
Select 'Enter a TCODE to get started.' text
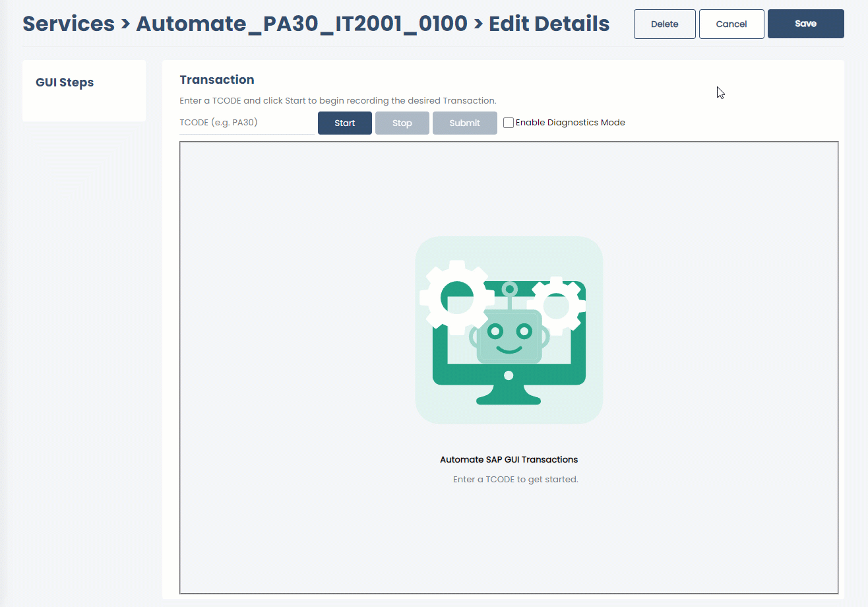coord(515,480)
